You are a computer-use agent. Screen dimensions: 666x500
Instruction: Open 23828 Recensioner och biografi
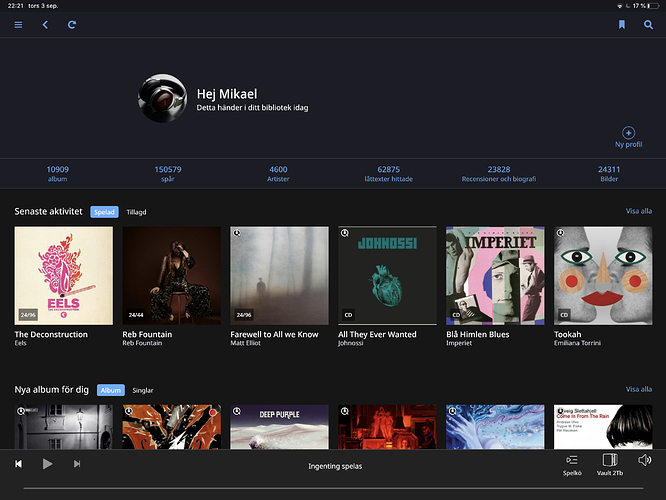(499, 174)
